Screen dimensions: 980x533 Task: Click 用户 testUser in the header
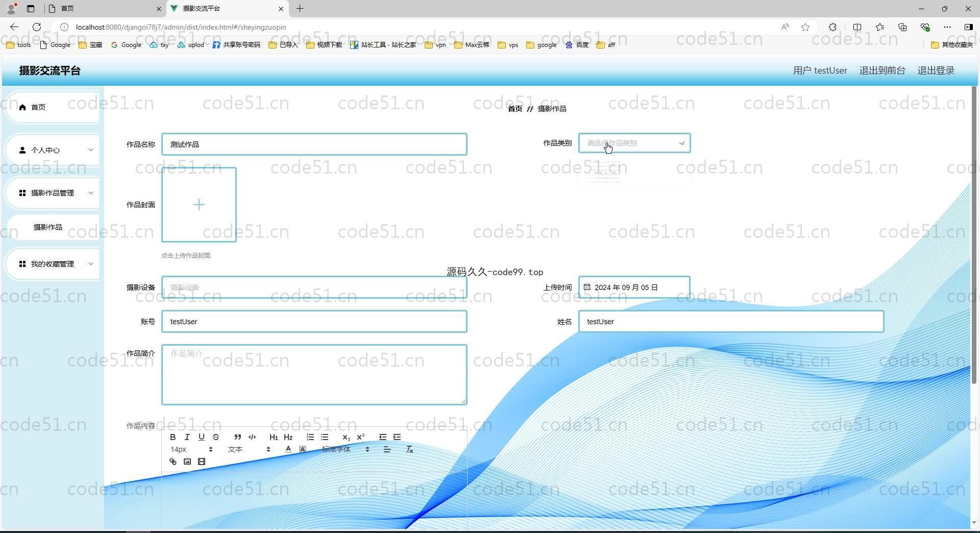820,70
